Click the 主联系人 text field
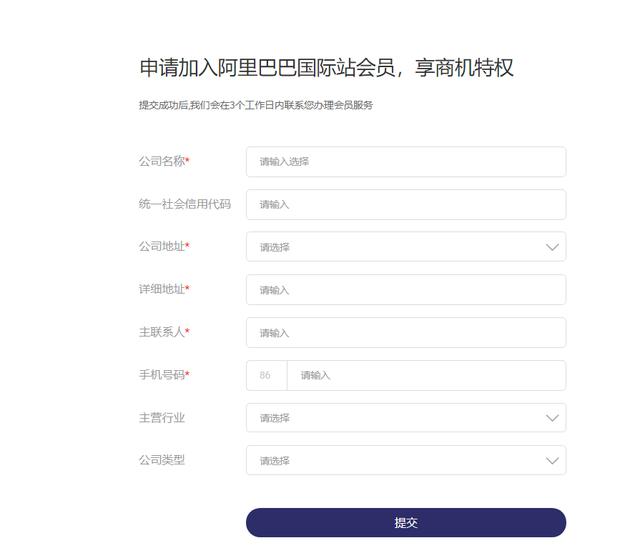Image resolution: width=640 pixels, height=553 pixels. [406, 333]
